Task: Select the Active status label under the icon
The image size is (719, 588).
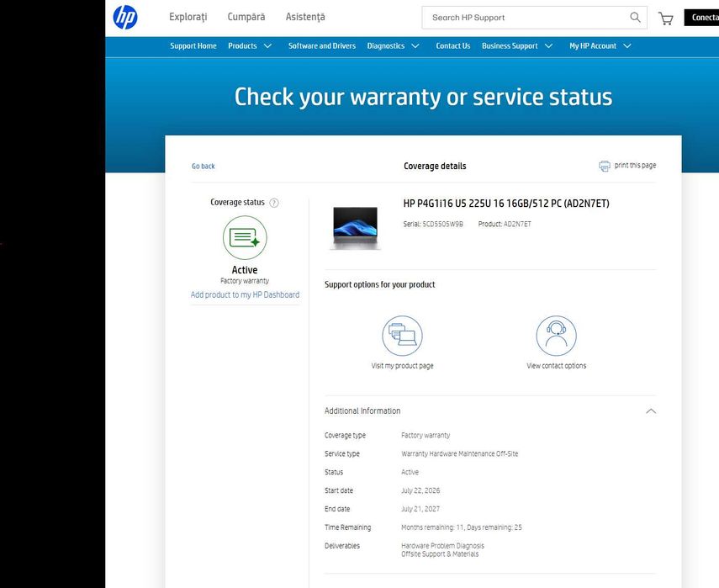Action: [245, 270]
